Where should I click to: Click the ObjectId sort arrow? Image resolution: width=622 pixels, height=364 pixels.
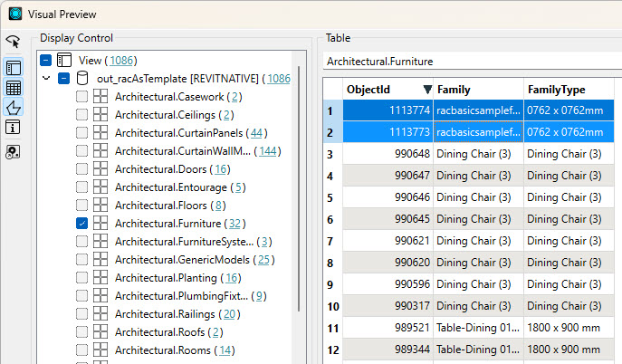coord(427,90)
